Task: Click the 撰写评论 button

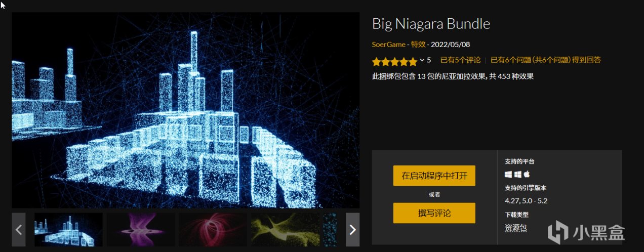Action: click(x=434, y=213)
